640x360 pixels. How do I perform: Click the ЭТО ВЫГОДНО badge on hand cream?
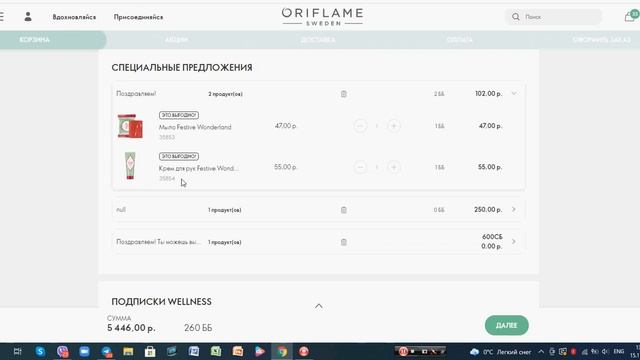click(179, 156)
